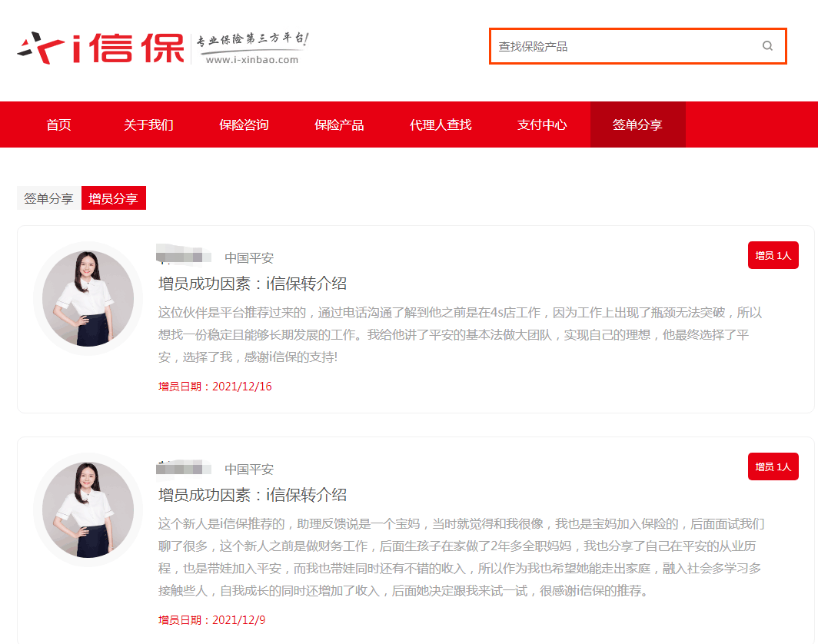Image resolution: width=818 pixels, height=644 pixels.
Task: Click the search magnifier icon
Action: 767,46
